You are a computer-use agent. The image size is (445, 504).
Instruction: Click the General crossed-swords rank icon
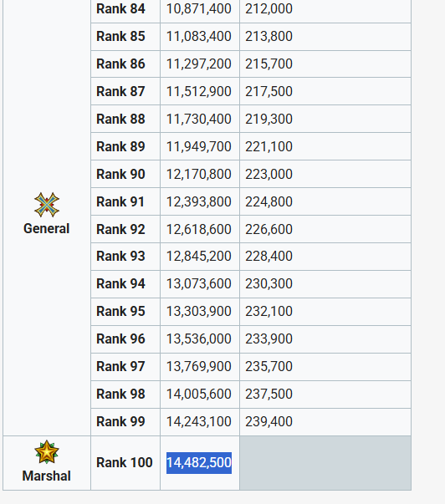click(47, 205)
